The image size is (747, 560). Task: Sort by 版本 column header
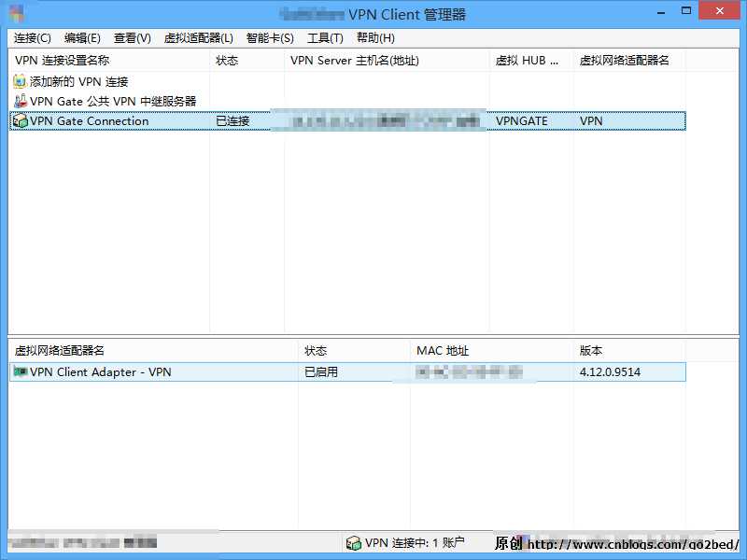pos(629,351)
